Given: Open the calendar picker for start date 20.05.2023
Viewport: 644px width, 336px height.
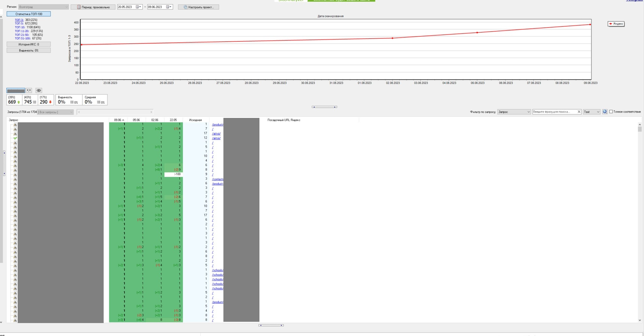Looking at the screenshot, I should [138, 7].
